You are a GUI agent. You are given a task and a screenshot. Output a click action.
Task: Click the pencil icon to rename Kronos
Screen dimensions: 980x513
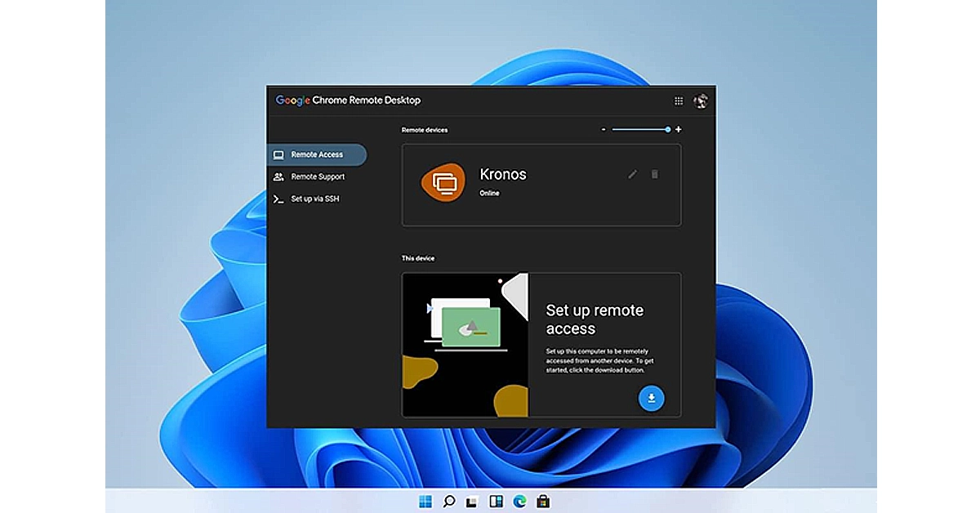632,174
